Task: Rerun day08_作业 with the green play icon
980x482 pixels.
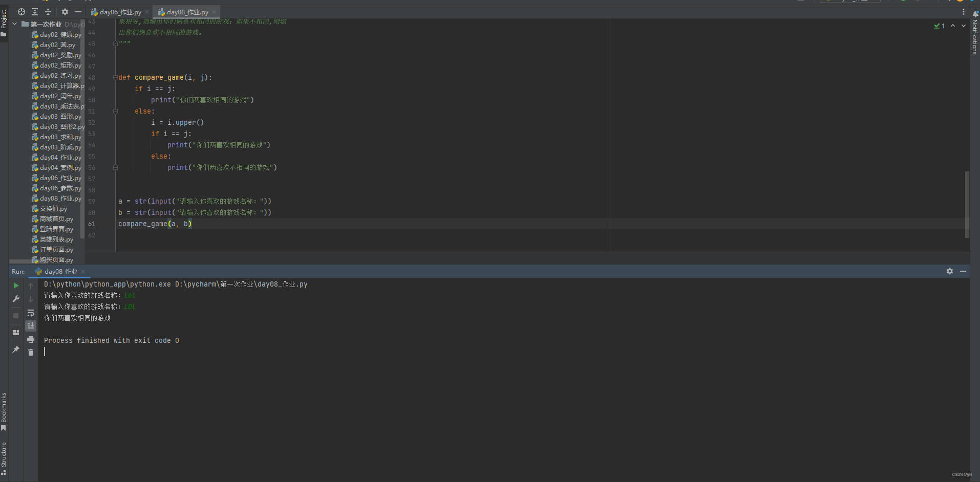Action: pos(16,286)
